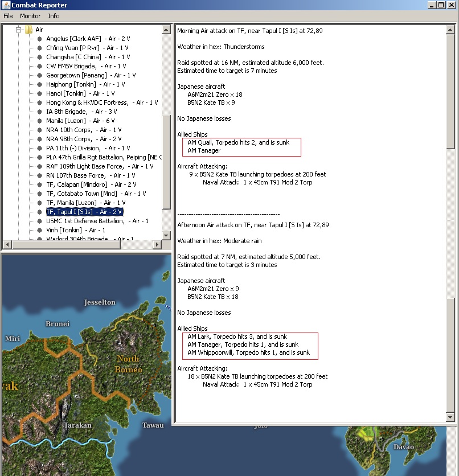This screenshot has width=459, height=476.
Task: Click Tarakan label on map
Action: (77, 425)
